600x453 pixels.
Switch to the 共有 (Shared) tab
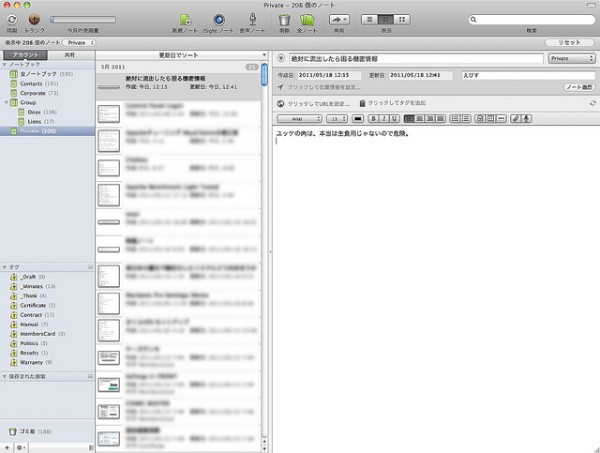click(69, 54)
